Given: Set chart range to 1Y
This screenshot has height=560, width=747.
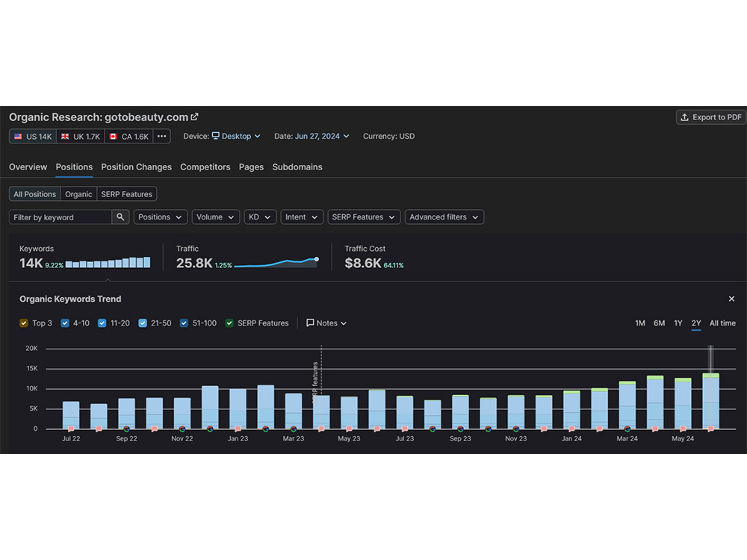Looking at the screenshot, I should 678,323.
